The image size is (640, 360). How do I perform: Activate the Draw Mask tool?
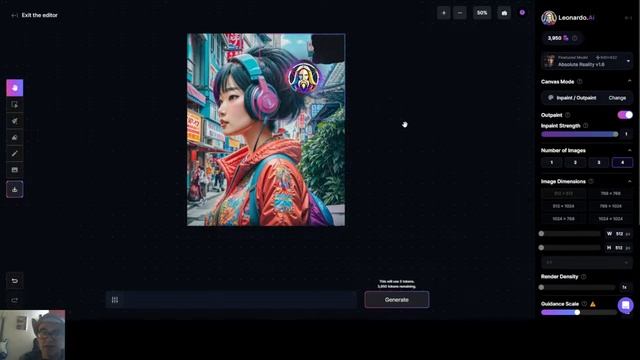[x=15, y=121]
